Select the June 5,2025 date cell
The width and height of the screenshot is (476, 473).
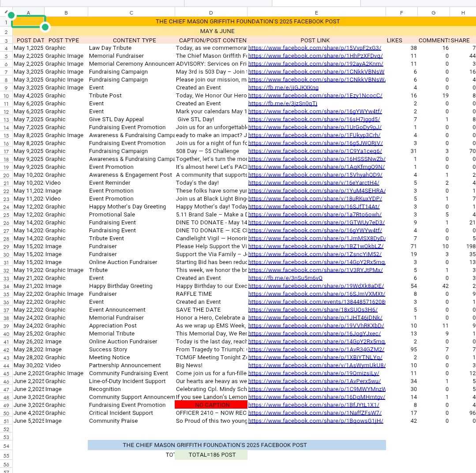[x=29, y=421]
